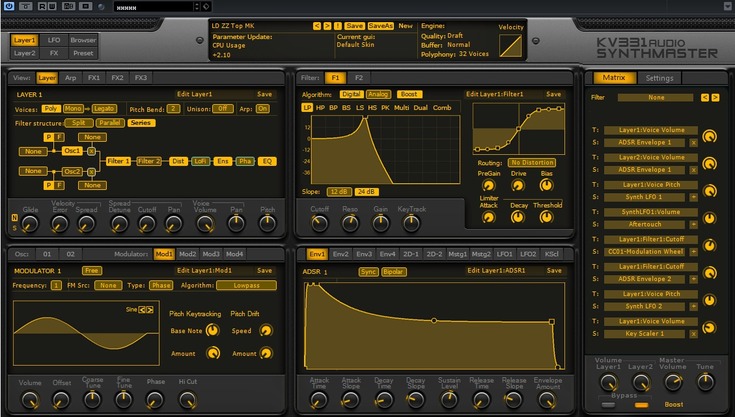Load next preset with right arrow
The image size is (735, 417).
coord(327,26)
